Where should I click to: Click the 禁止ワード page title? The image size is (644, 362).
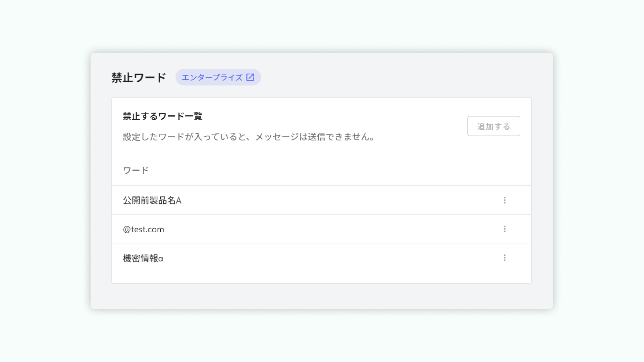(x=138, y=77)
